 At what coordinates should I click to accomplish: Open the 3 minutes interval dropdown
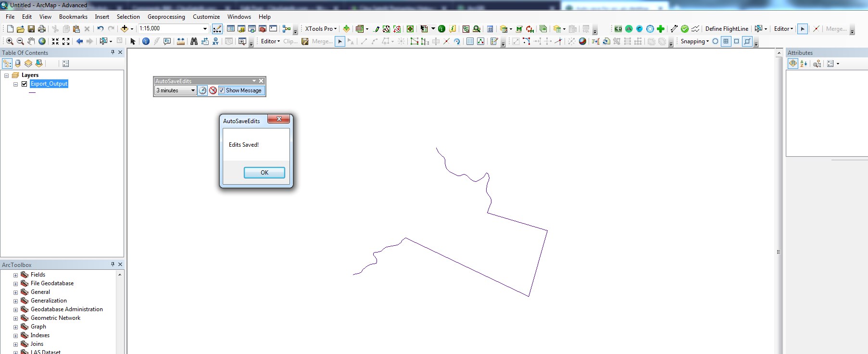(193, 90)
